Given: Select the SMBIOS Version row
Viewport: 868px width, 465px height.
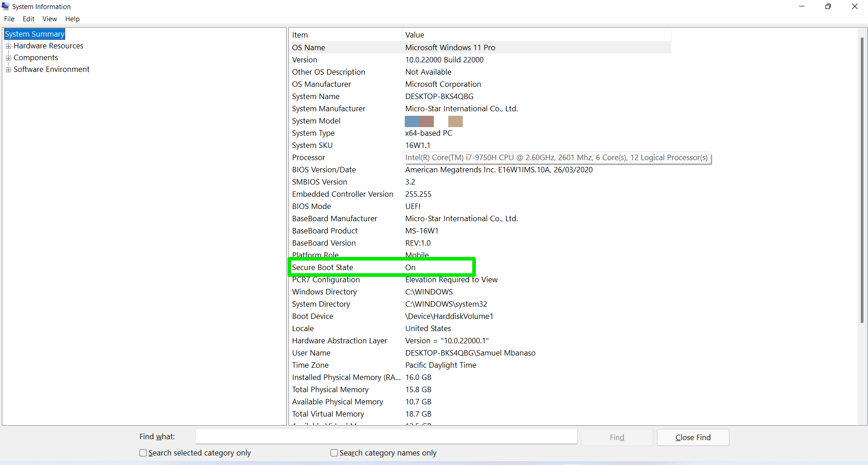Looking at the screenshot, I should click(x=480, y=182).
